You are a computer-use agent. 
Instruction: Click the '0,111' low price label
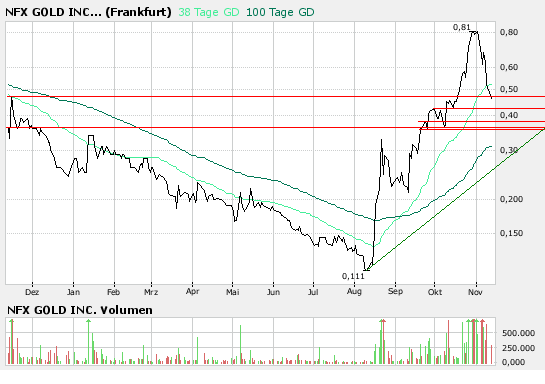point(353,276)
